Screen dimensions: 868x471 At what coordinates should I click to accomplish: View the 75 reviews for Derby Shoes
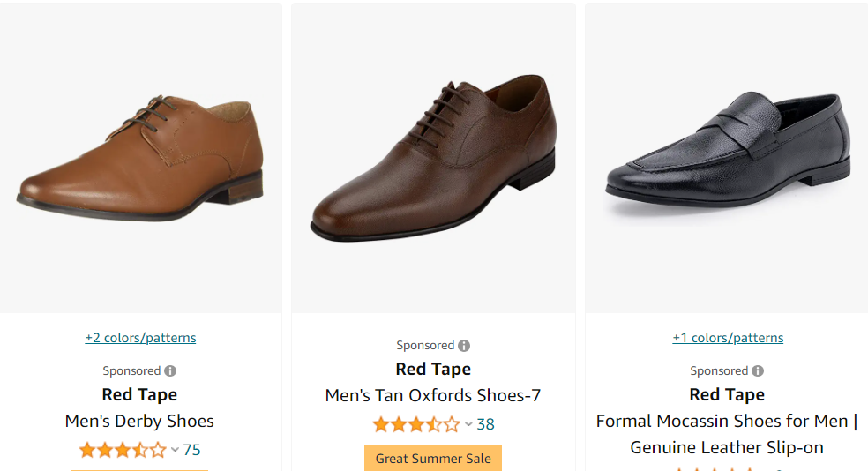(192, 450)
